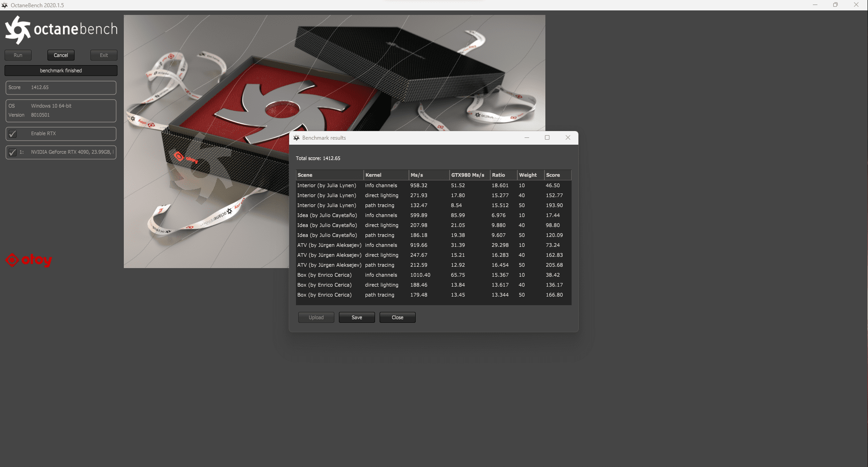The height and width of the screenshot is (467, 868).
Task: Click the Ms/s value 1010.40
Action: [x=420, y=275]
